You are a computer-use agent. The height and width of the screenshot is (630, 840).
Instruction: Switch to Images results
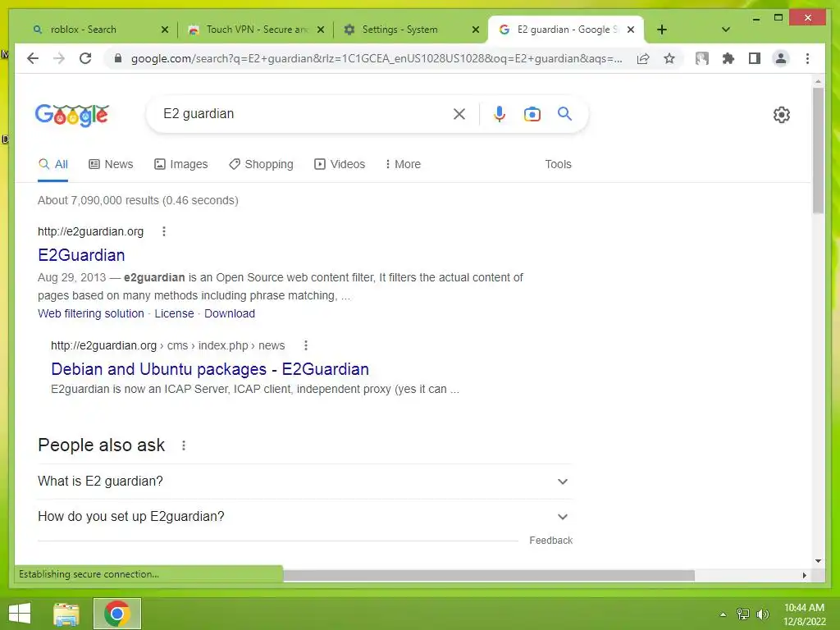click(181, 164)
